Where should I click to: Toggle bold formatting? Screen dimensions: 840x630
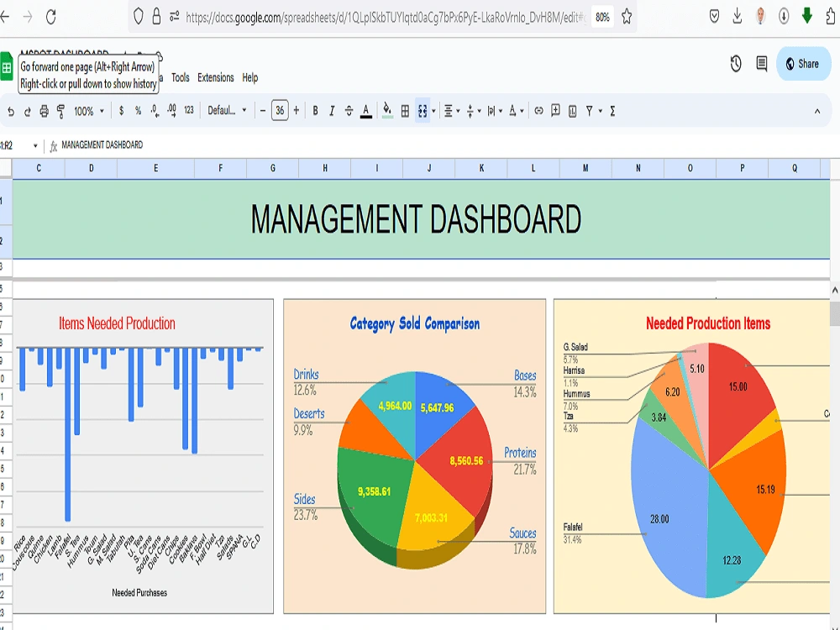[x=315, y=110]
